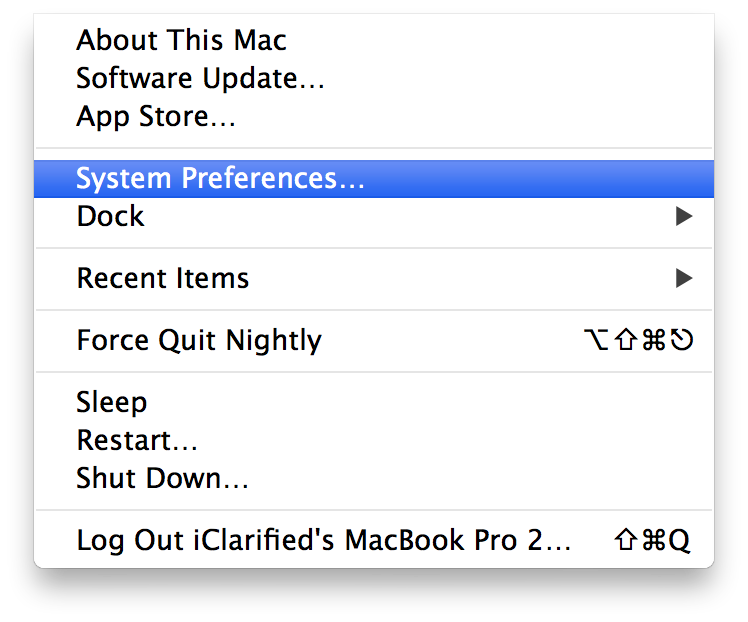This screenshot has width=748, height=622.
Task: Choose Restart… from the menu
Action: (x=137, y=440)
